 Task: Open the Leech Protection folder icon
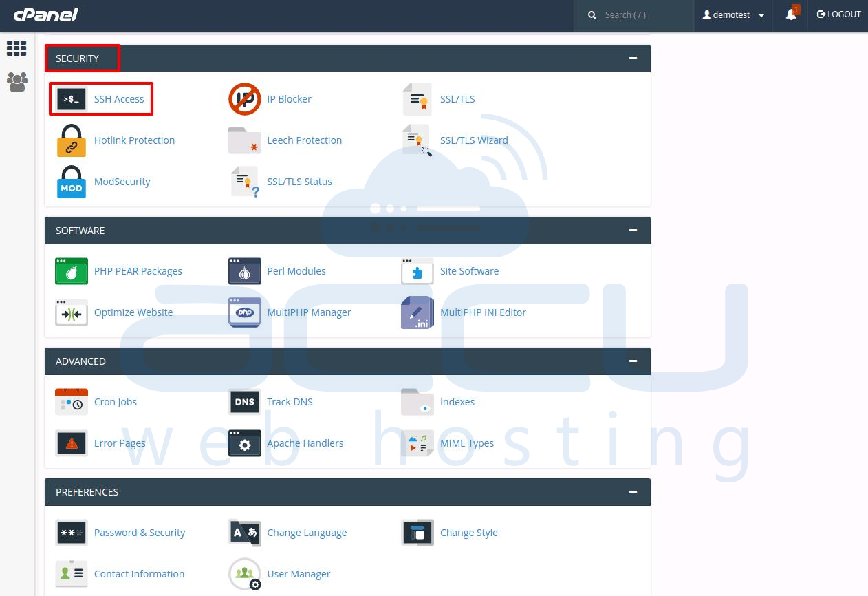(245, 140)
